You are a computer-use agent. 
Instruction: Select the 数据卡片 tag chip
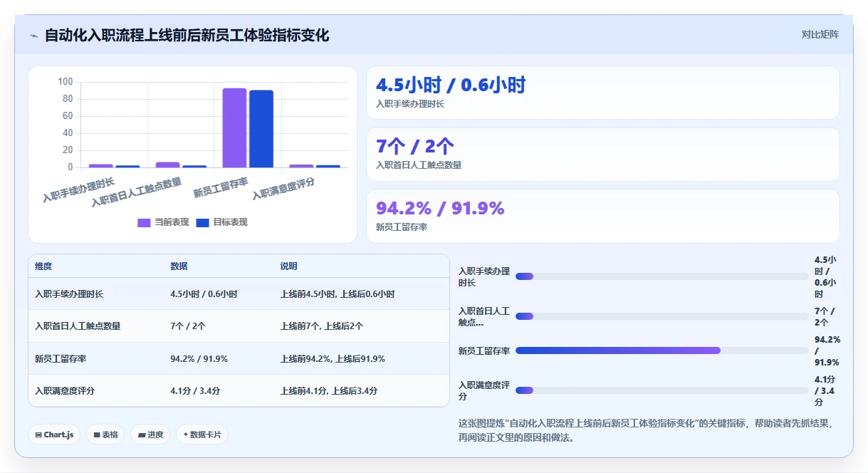[x=202, y=435]
